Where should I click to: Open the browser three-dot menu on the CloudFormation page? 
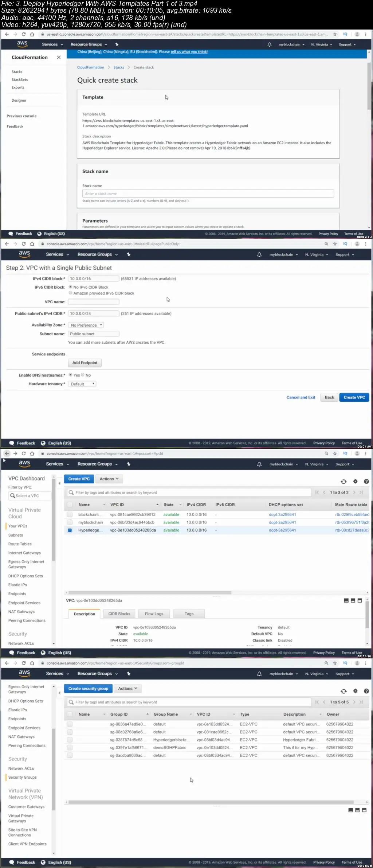366,34
